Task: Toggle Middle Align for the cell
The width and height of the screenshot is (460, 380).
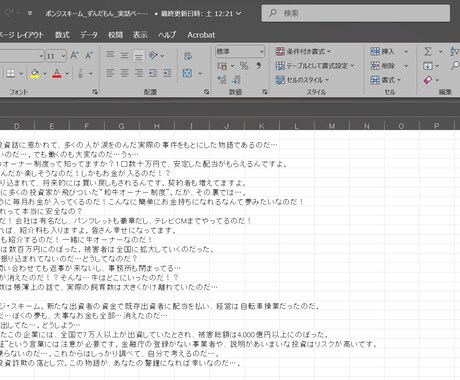Action: pyautogui.click(x=125, y=55)
